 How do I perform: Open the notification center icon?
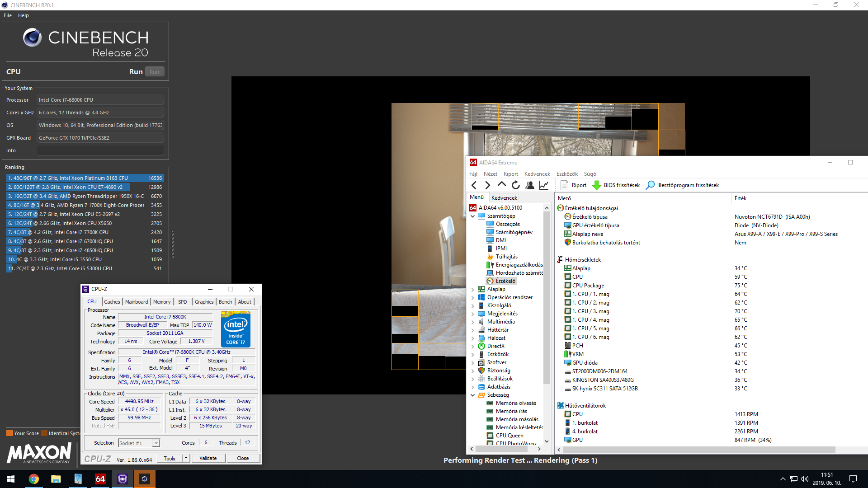[853, 479]
